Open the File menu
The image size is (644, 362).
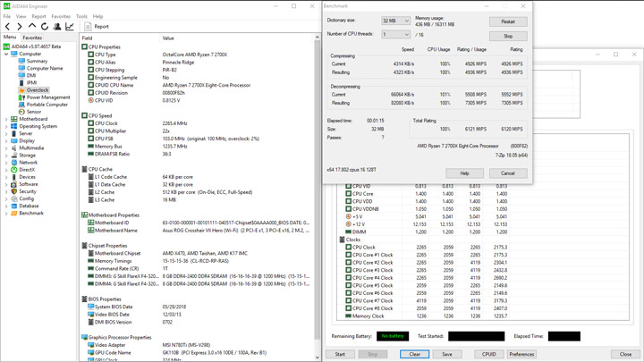point(7,16)
